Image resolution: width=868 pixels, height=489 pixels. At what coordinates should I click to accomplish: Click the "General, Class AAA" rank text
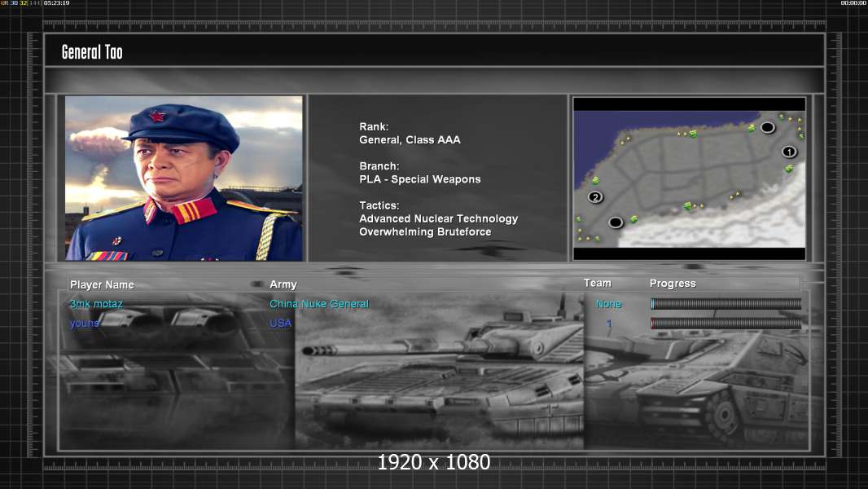[410, 140]
